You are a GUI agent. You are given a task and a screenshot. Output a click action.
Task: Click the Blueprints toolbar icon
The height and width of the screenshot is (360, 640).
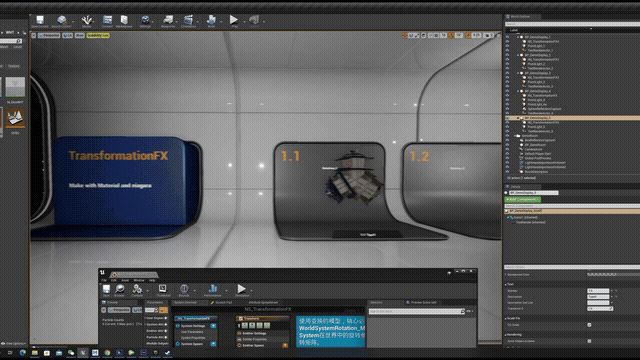(x=168, y=21)
